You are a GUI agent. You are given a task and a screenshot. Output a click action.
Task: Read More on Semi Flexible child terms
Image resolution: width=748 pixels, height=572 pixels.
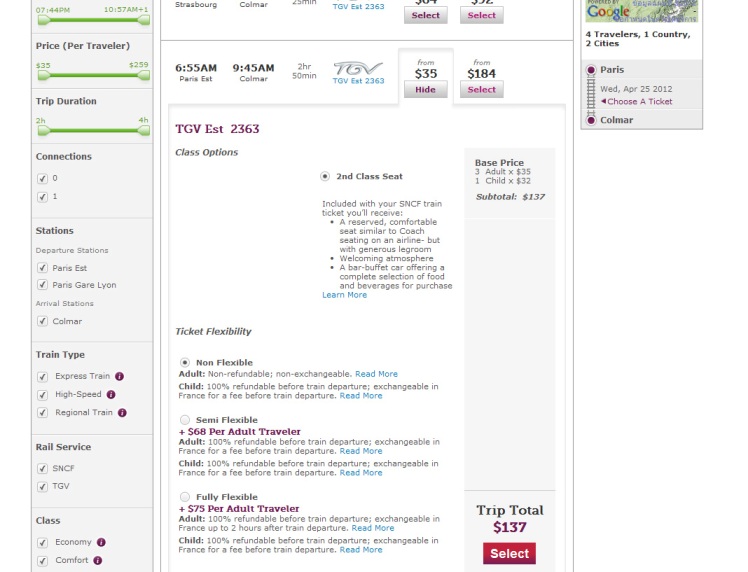pos(361,473)
